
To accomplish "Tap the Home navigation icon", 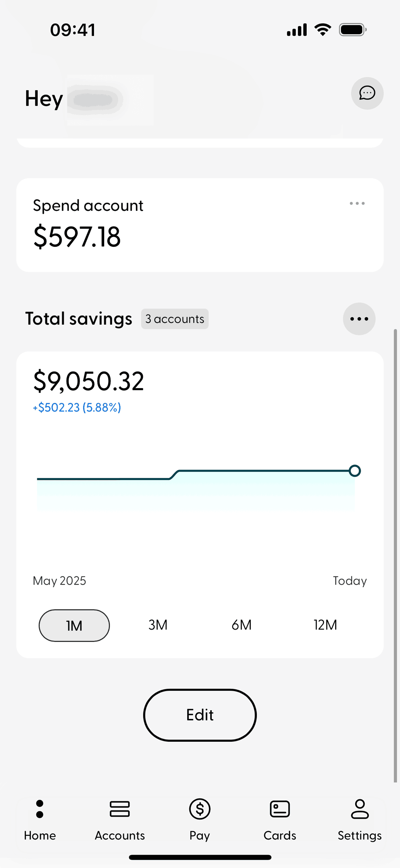I will 40,809.
